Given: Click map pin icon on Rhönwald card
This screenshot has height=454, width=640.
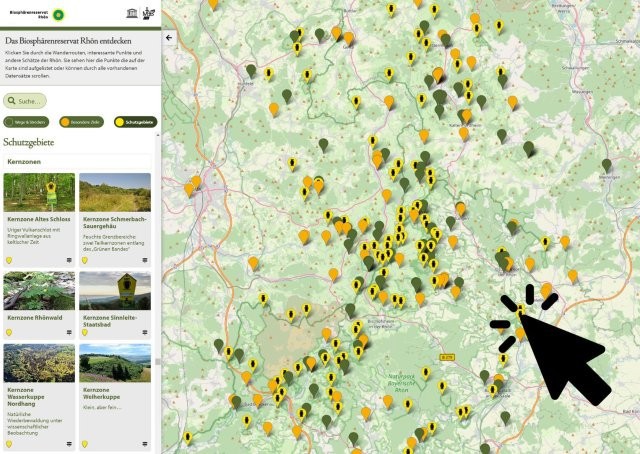Looking at the screenshot, I should point(9,334).
